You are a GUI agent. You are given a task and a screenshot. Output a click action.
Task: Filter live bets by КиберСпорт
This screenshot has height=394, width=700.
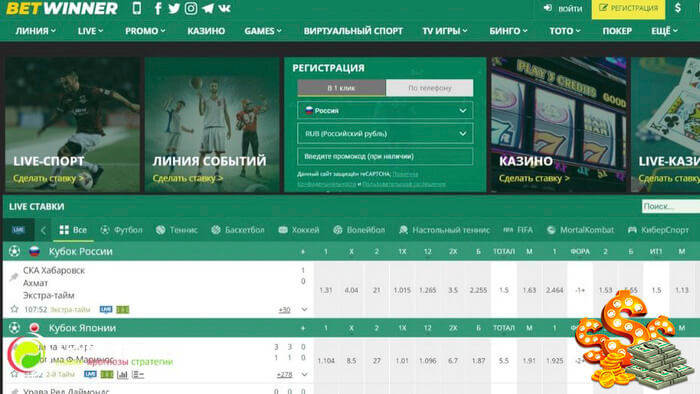point(658,230)
